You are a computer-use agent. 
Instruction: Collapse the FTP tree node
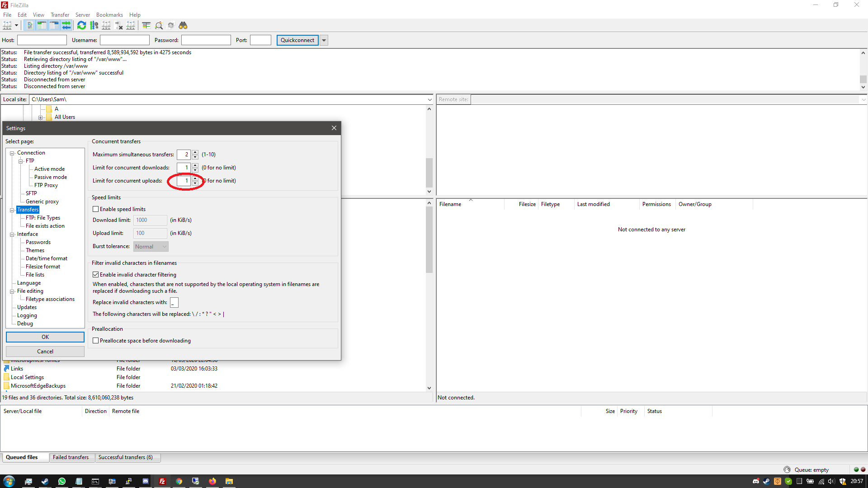point(21,161)
